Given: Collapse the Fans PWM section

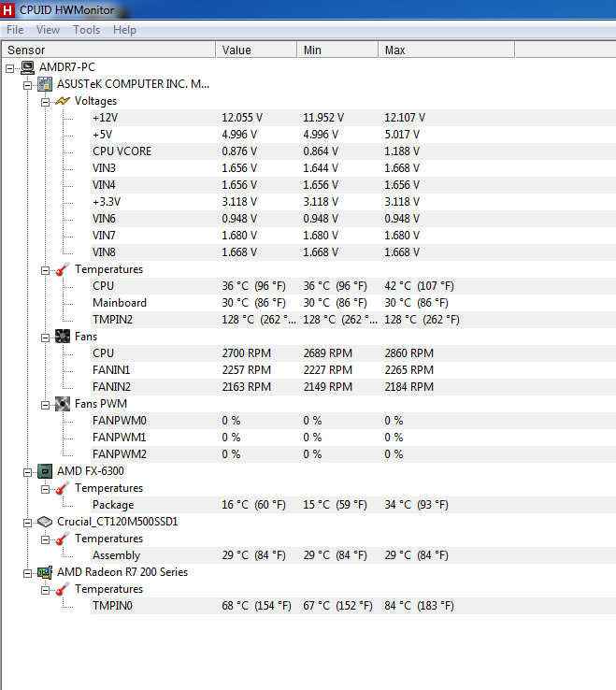Looking at the screenshot, I should click(x=45, y=404).
